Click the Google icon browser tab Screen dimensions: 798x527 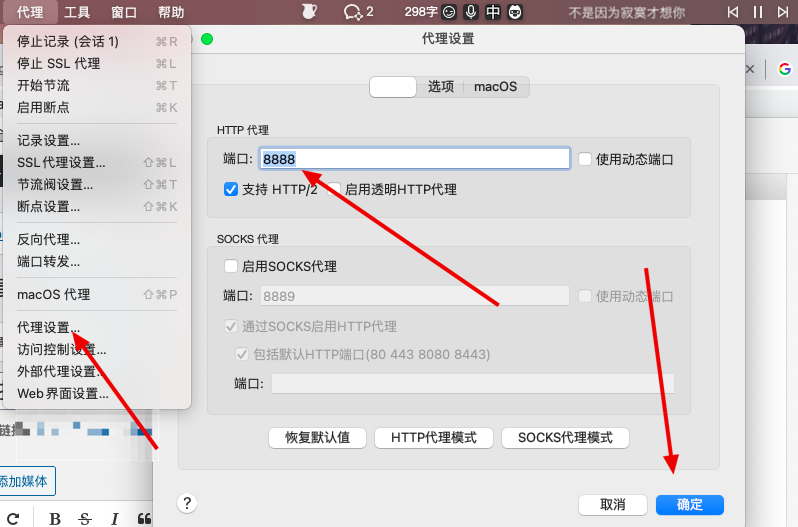pyautogui.click(x=785, y=69)
